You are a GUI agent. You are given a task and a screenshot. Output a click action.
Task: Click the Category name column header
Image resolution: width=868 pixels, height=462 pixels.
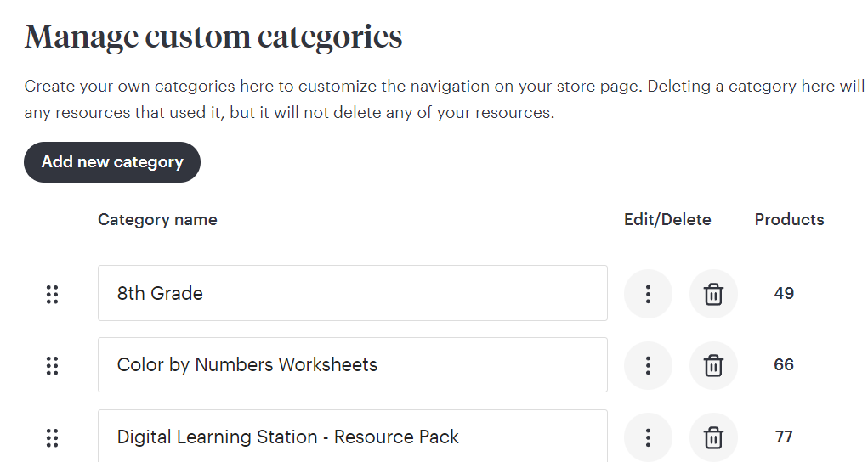(x=157, y=220)
